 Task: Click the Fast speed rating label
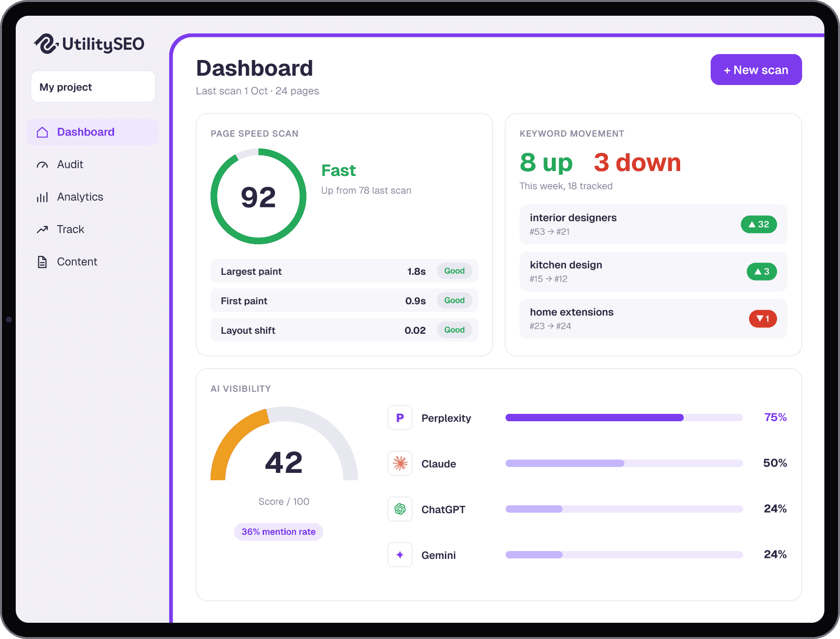[338, 171]
